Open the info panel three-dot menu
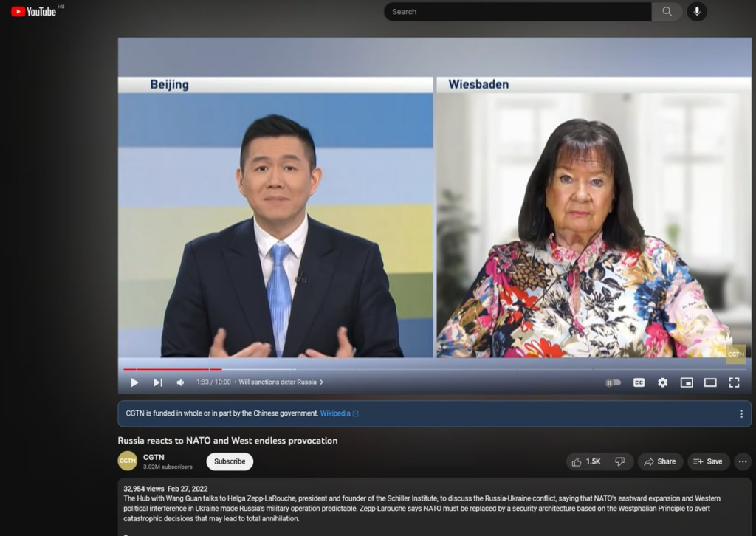 (741, 414)
